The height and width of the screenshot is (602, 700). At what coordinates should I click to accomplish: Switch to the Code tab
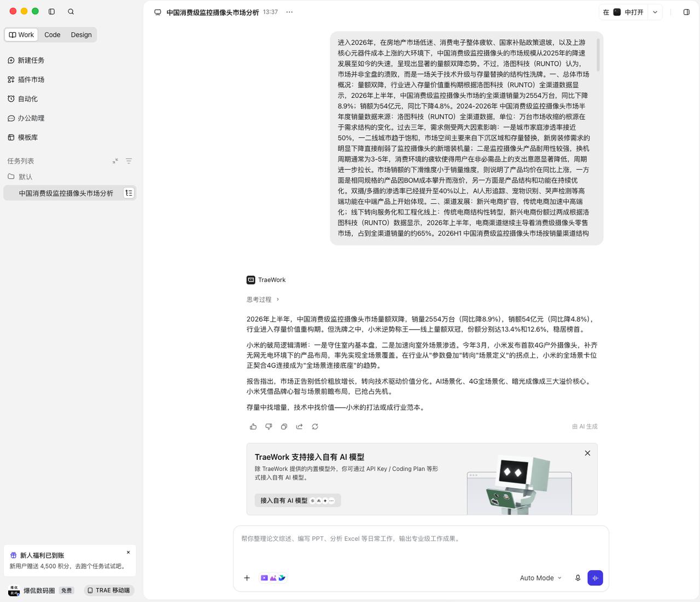click(52, 34)
